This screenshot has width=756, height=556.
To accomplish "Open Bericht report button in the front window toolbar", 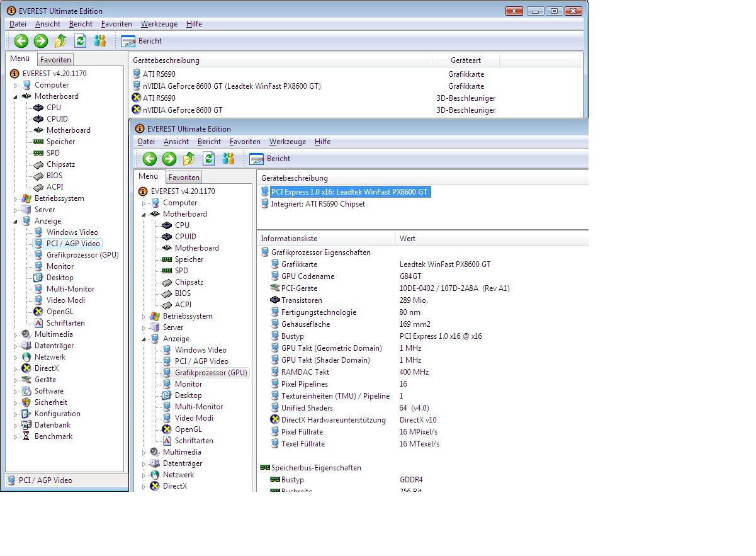I will [x=270, y=159].
